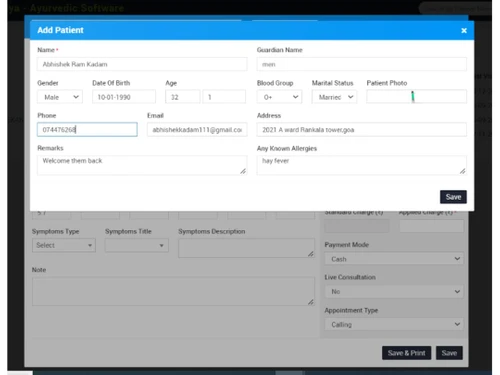Click the Any Known Allergies text area
The image size is (500, 375).
362,165
